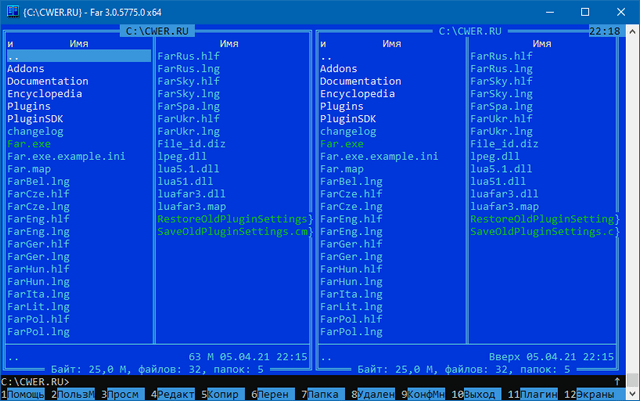Click 3 Просм view key
This screenshot has width=640, height=401.
pos(124,394)
